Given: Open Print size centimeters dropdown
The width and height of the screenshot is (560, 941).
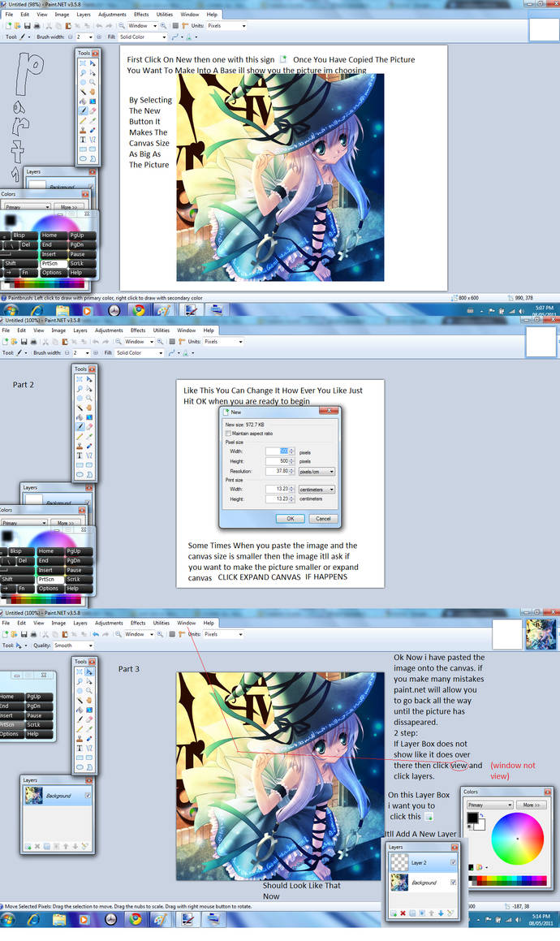Looking at the screenshot, I should (x=317, y=490).
